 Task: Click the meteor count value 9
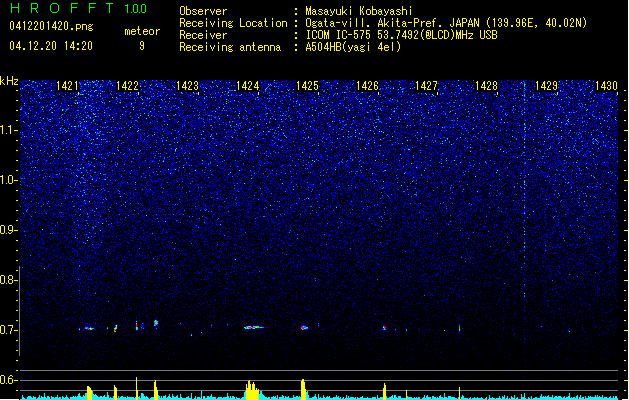(x=142, y=46)
